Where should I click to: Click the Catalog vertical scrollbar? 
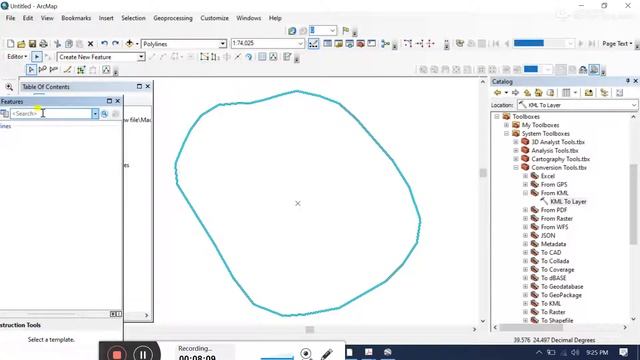[633, 204]
